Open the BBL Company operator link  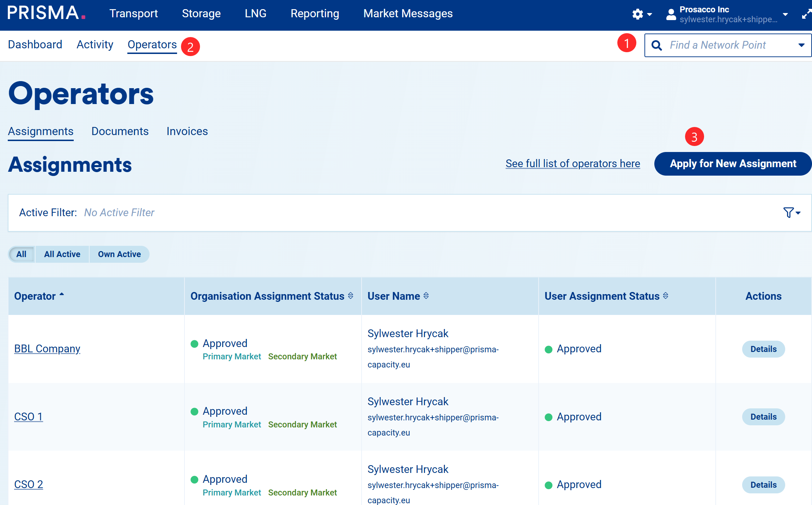coord(47,348)
